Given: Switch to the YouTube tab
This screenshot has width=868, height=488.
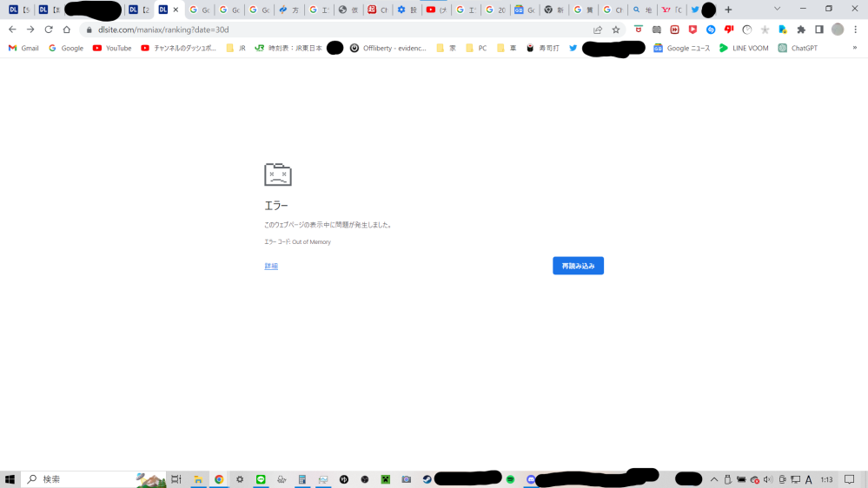Looking at the screenshot, I should coord(436,10).
